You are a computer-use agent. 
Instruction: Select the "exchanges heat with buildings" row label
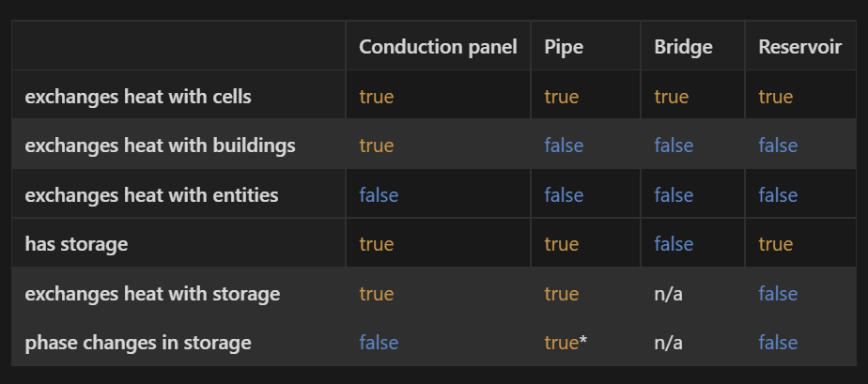160,146
